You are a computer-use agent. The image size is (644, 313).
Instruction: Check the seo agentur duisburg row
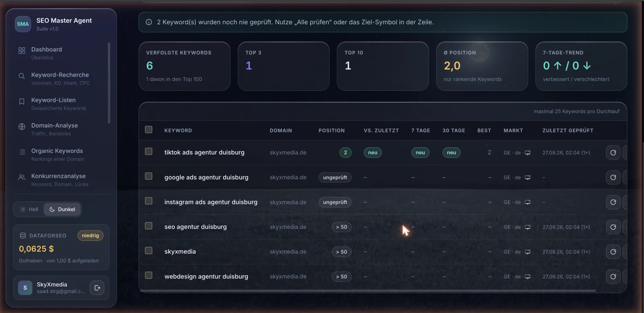pyautogui.click(x=149, y=226)
